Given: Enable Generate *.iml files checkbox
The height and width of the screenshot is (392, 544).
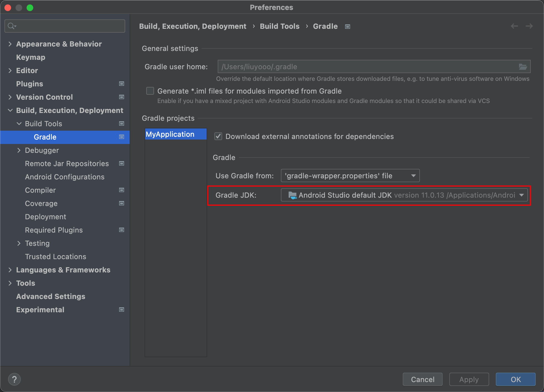Looking at the screenshot, I should 150,91.
